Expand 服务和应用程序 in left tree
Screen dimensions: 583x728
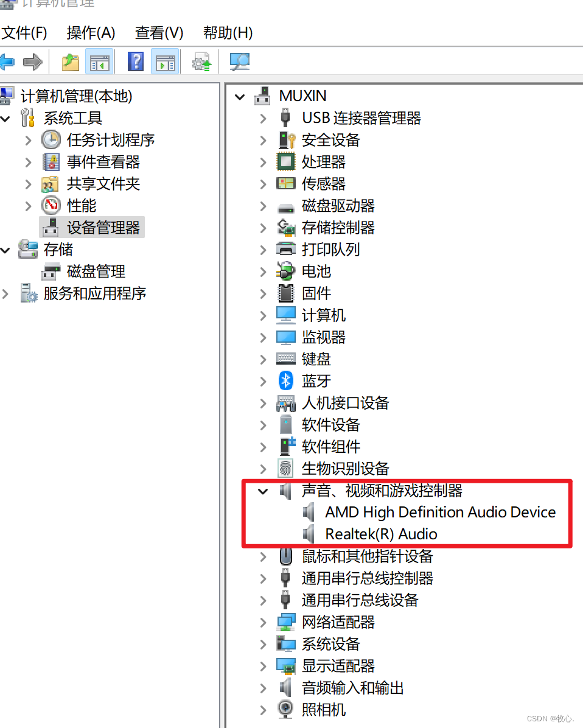(x=5, y=293)
